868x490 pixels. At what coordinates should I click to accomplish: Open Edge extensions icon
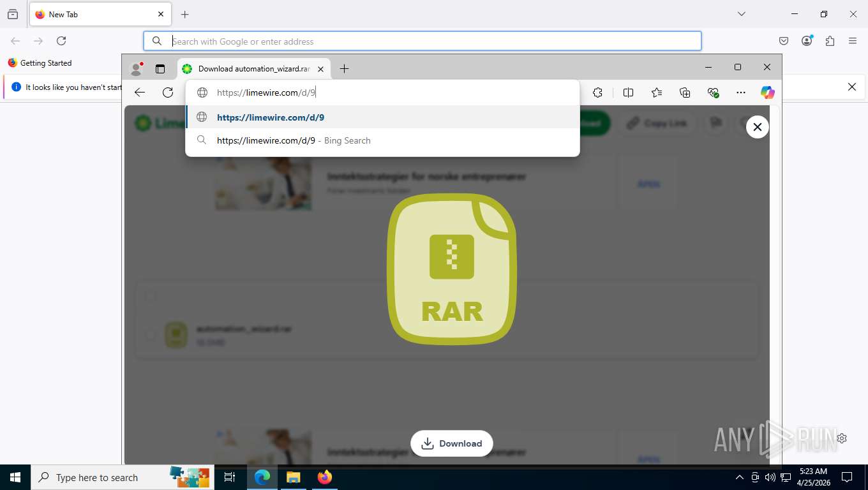coord(597,93)
